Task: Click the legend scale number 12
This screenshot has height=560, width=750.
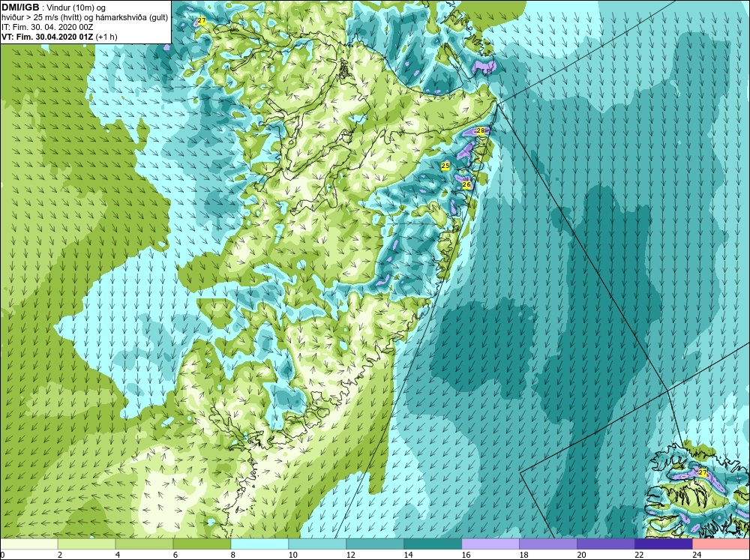Action: [350, 555]
